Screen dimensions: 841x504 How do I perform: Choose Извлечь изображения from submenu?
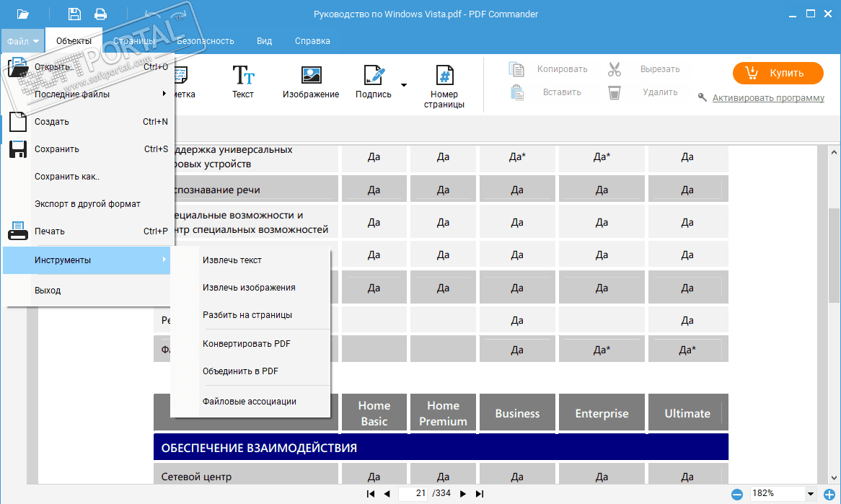[x=250, y=288]
